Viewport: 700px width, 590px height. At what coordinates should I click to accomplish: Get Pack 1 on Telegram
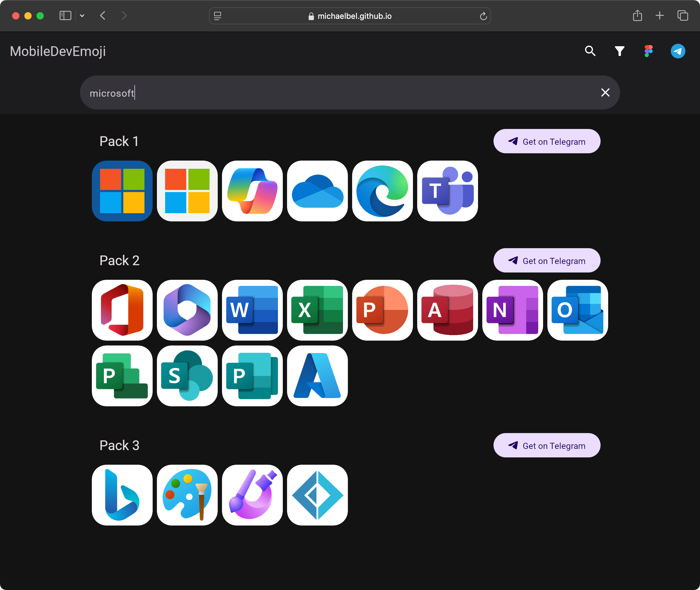click(x=547, y=141)
